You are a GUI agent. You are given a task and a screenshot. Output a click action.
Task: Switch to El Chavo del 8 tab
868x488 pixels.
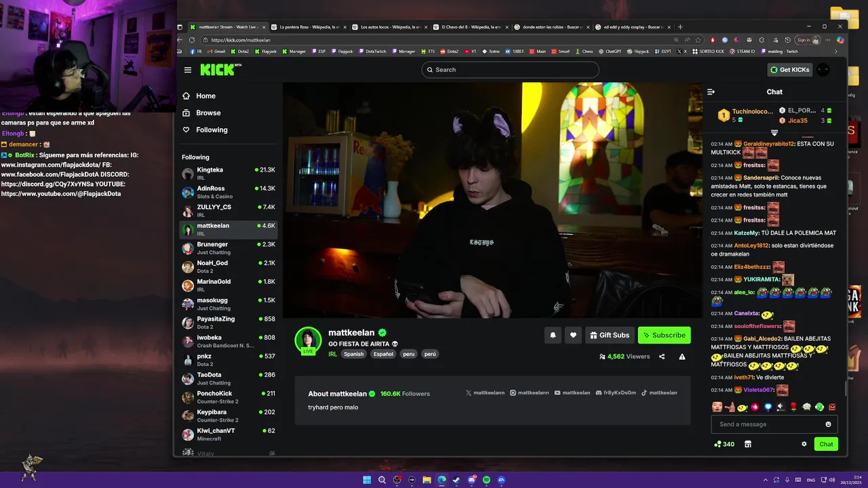[471, 27]
